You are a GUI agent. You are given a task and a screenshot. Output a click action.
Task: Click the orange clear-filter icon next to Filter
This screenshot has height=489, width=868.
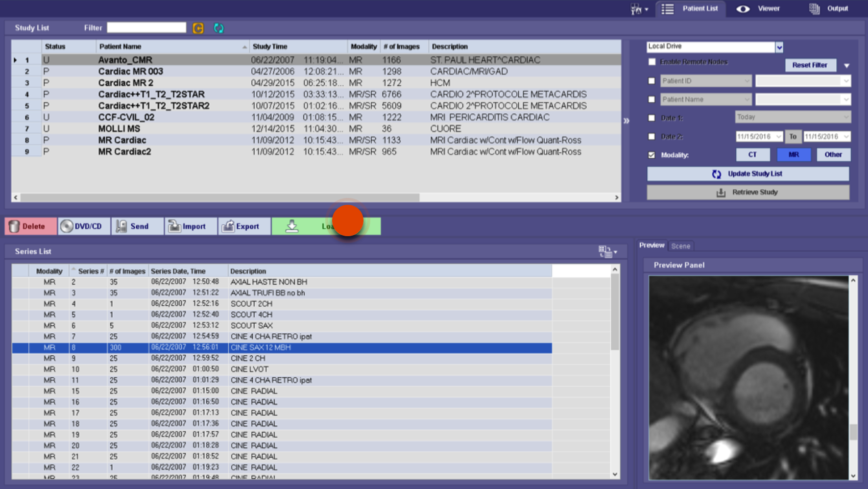198,28
